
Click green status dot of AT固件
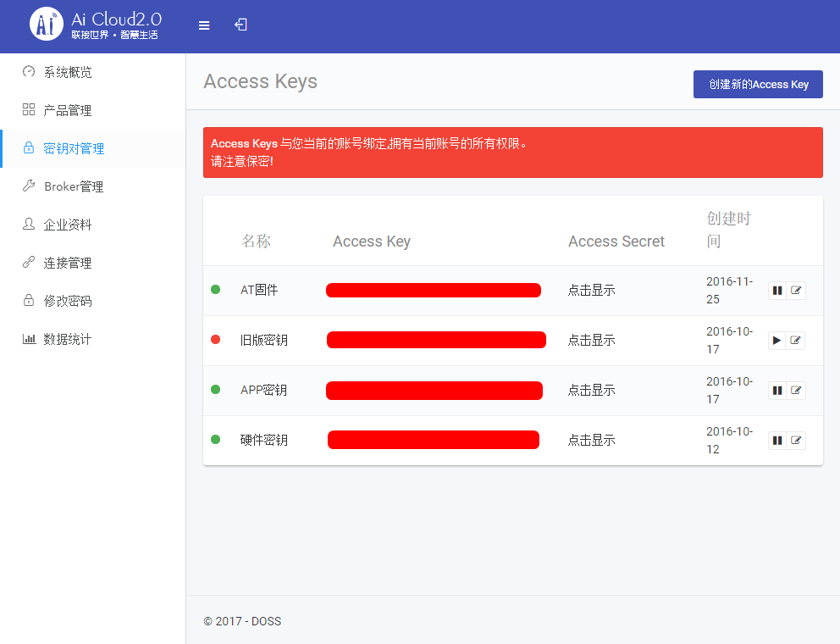[x=216, y=290]
